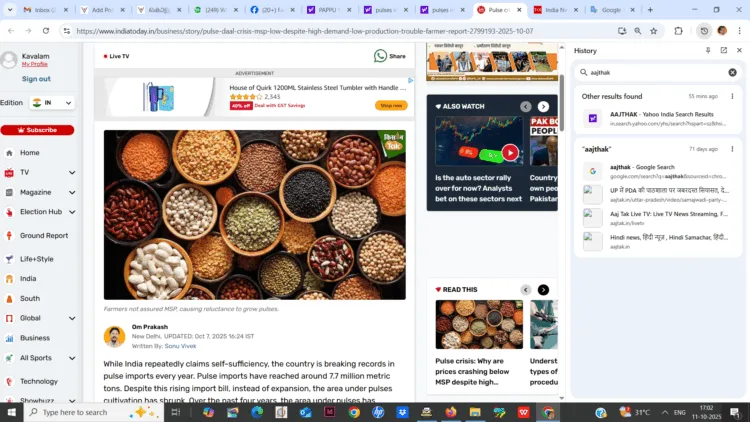Reload the page with the refresh icon

46,31
